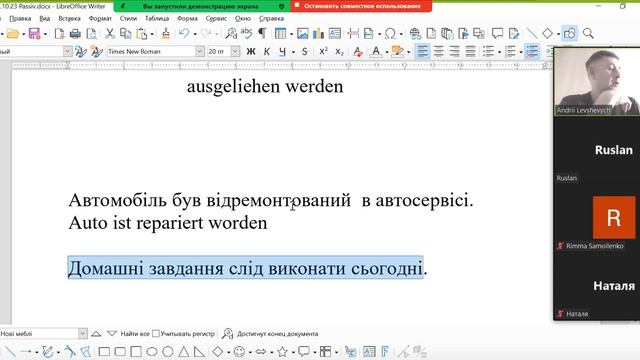
Task: Insert a chart
Action: tap(318, 33)
